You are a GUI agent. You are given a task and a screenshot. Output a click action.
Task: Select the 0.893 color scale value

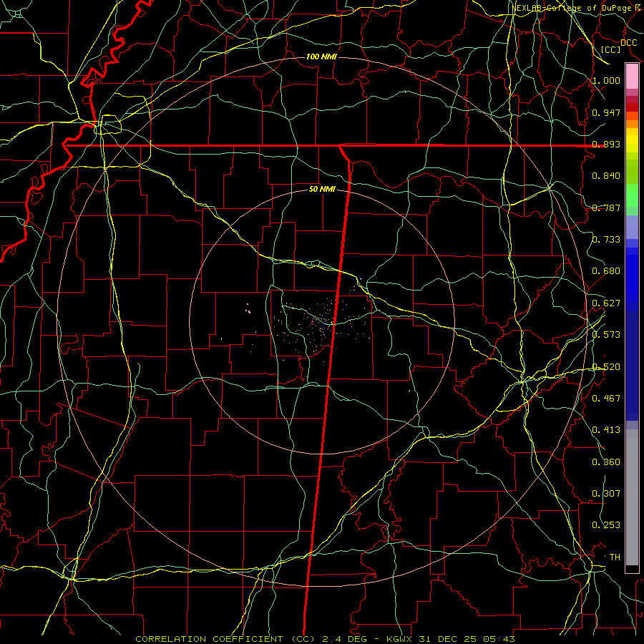(606, 144)
